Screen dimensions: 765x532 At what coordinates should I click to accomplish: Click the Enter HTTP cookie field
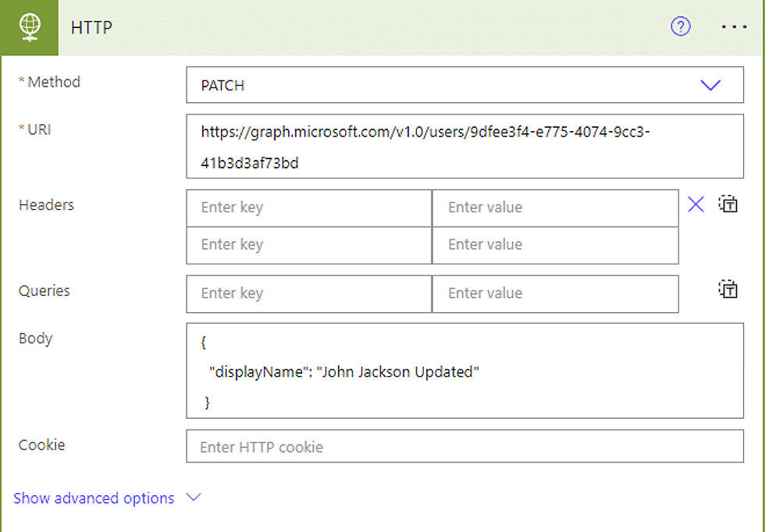[464, 446]
